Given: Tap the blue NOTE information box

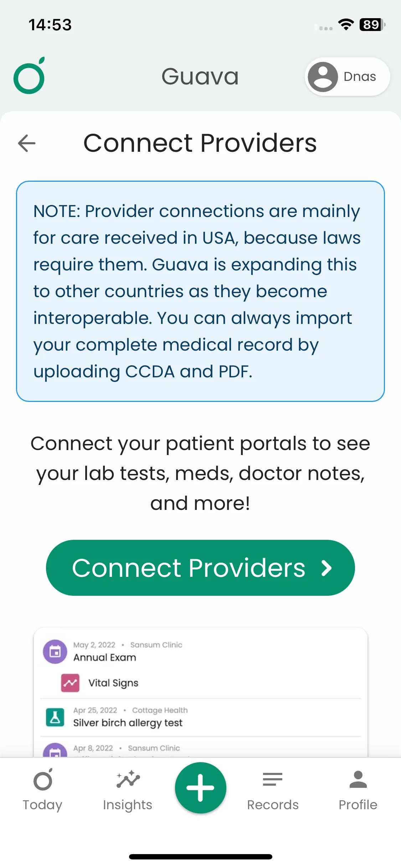Looking at the screenshot, I should (x=200, y=291).
